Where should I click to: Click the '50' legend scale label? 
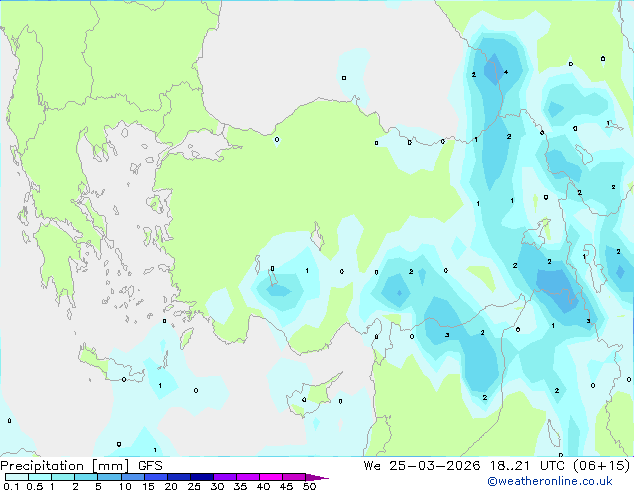click(309, 486)
